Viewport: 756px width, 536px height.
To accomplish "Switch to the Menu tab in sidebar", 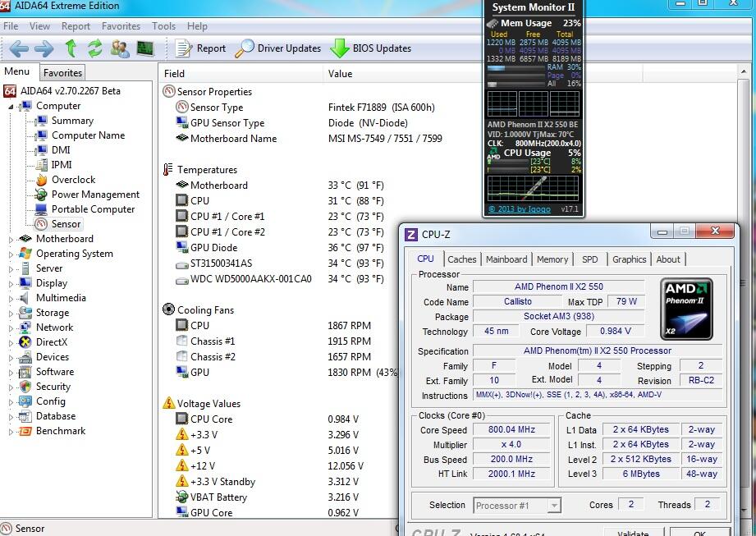I will (x=17, y=71).
